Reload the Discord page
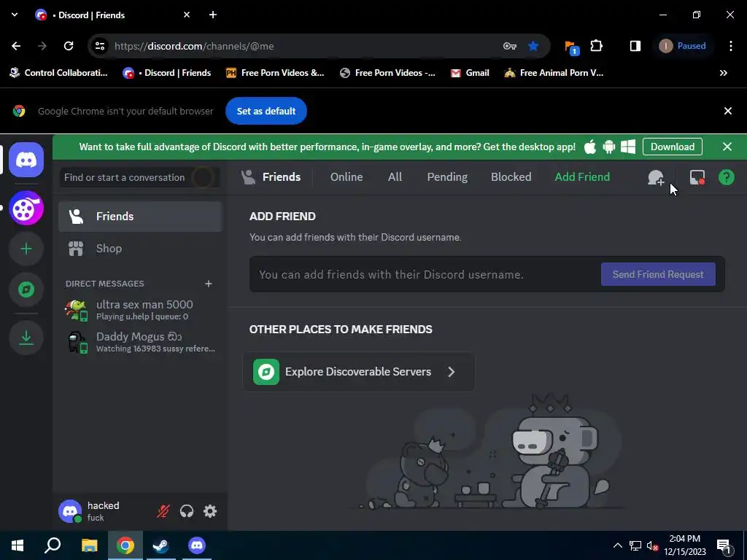Screen dimensions: 747x560 69,46
